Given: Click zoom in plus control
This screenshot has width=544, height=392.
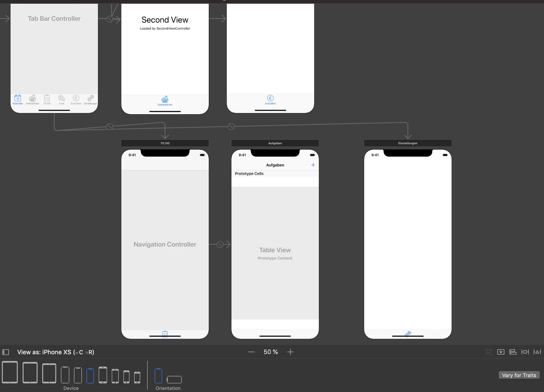Looking at the screenshot, I should tap(291, 352).
